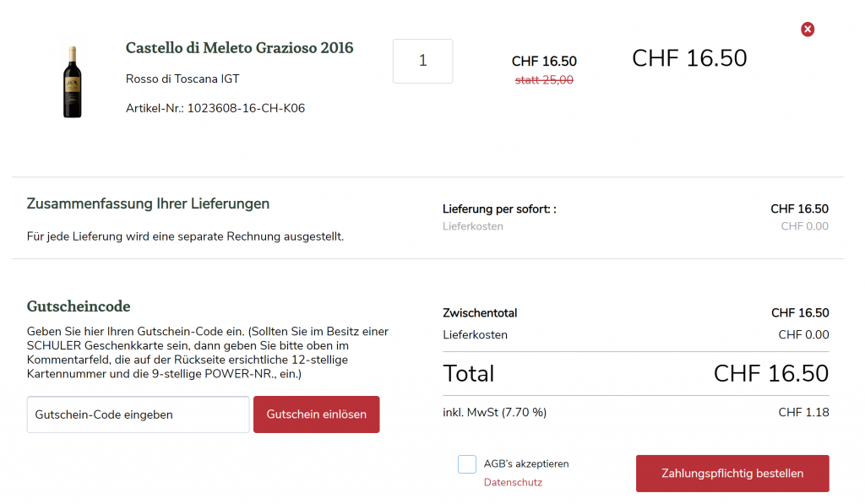
Task: Open the Datenschutz link
Action: pyautogui.click(x=513, y=483)
